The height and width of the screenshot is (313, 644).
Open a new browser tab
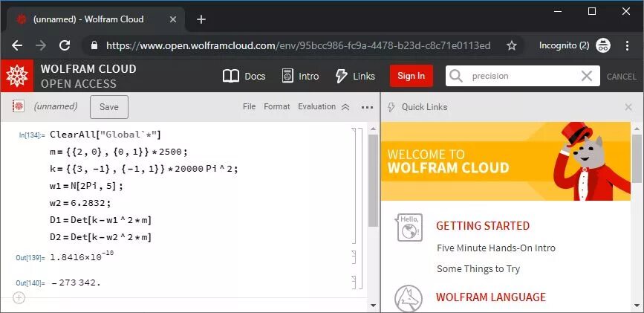click(201, 19)
